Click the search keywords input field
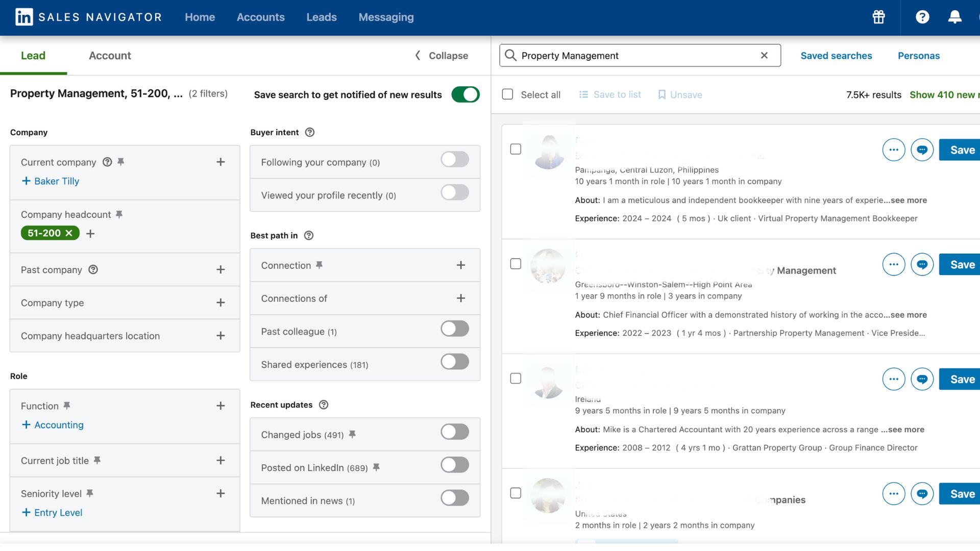This screenshot has width=980, height=551. (640, 55)
